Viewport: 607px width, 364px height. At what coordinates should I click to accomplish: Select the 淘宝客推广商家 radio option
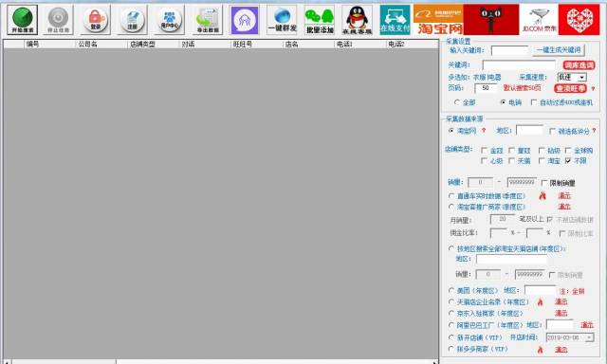click(x=451, y=207)
